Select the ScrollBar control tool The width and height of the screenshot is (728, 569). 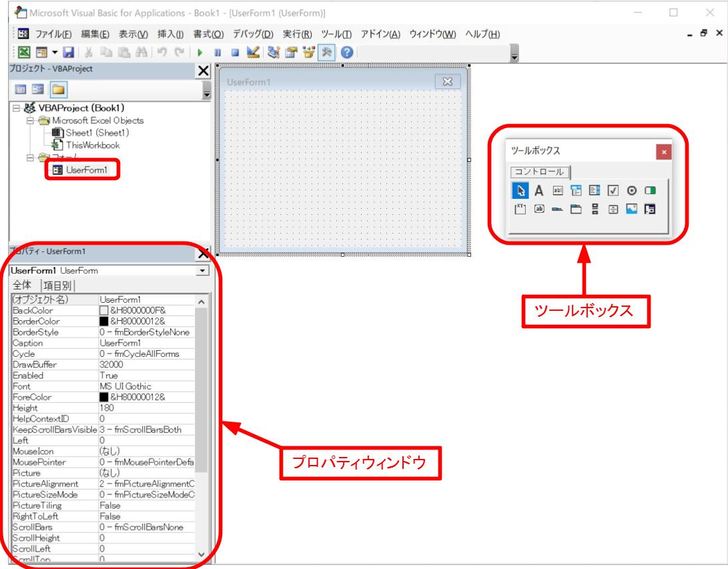pyautogui.click(x=595, y=209)
